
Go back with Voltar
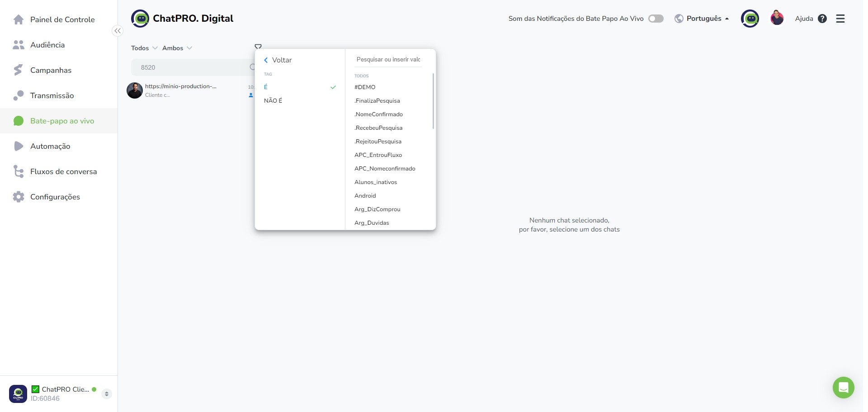(x=282, y=60)
